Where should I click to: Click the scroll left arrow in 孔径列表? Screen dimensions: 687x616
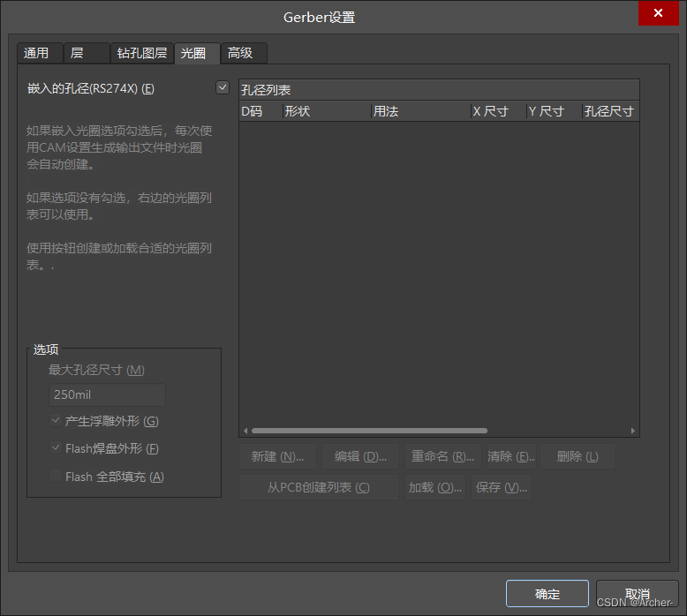(245, 431)
